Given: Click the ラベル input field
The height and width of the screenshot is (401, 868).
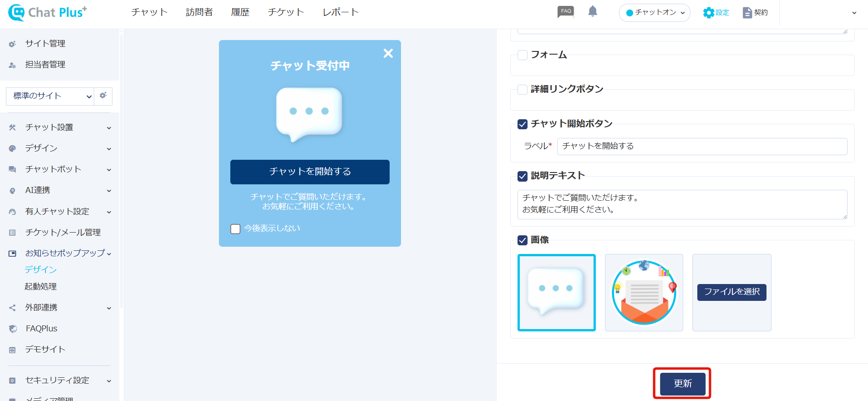Looking at the screenshot, I should pyautogui.click(x=702, y=146).
